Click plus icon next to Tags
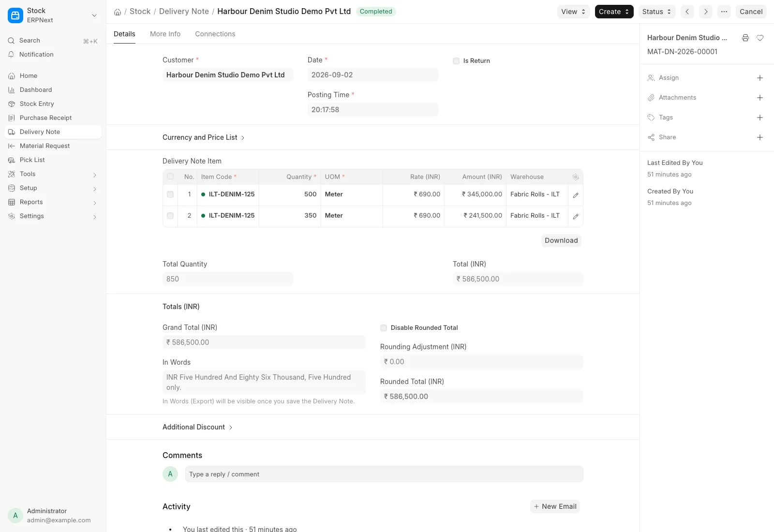The image size is (774, 532). pyautogui.click(x=760, y=118)
